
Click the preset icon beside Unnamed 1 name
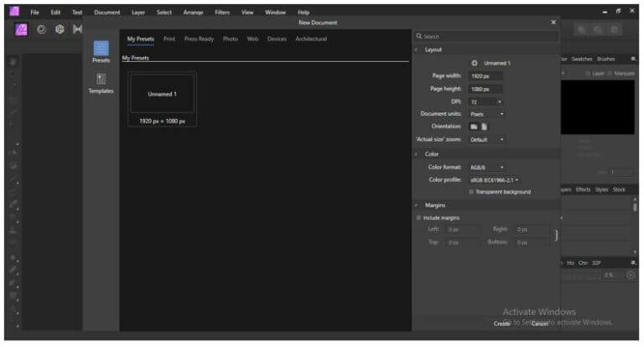point(475,63)
